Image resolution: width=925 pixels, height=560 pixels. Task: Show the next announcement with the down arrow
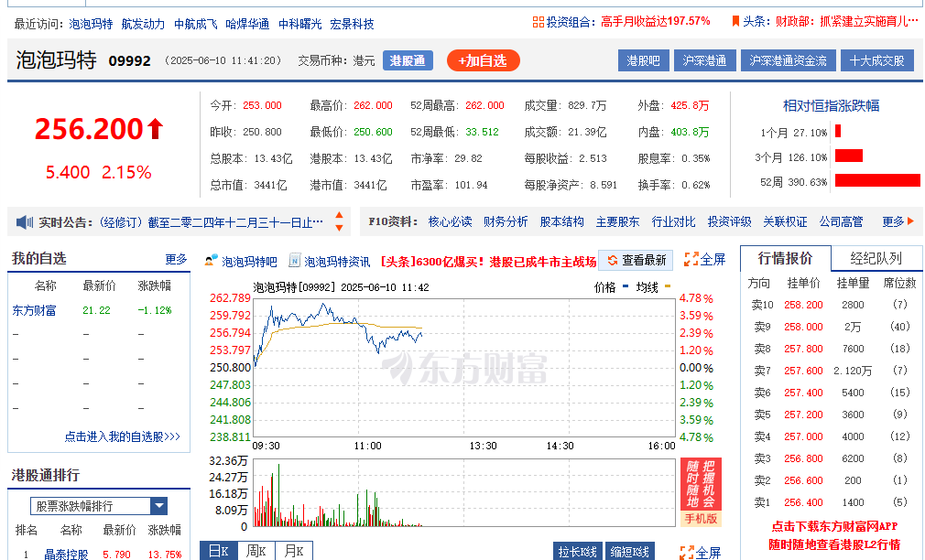[339, 228]
